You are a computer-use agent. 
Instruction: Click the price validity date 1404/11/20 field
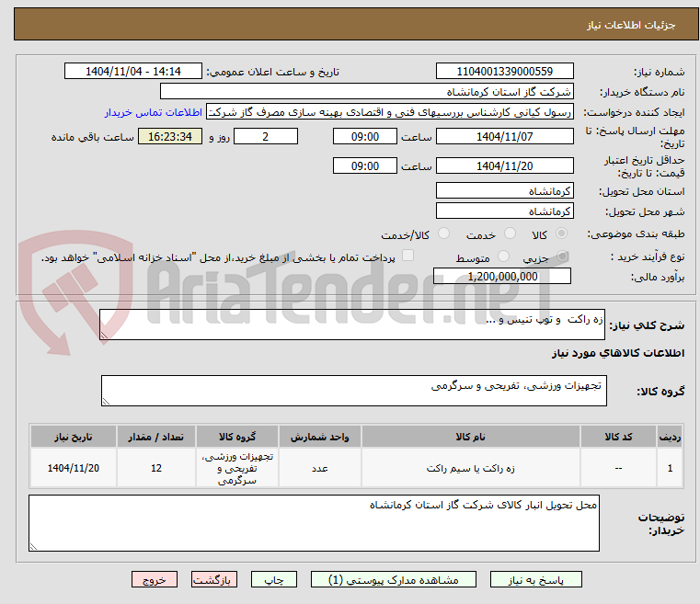point(504,165)
